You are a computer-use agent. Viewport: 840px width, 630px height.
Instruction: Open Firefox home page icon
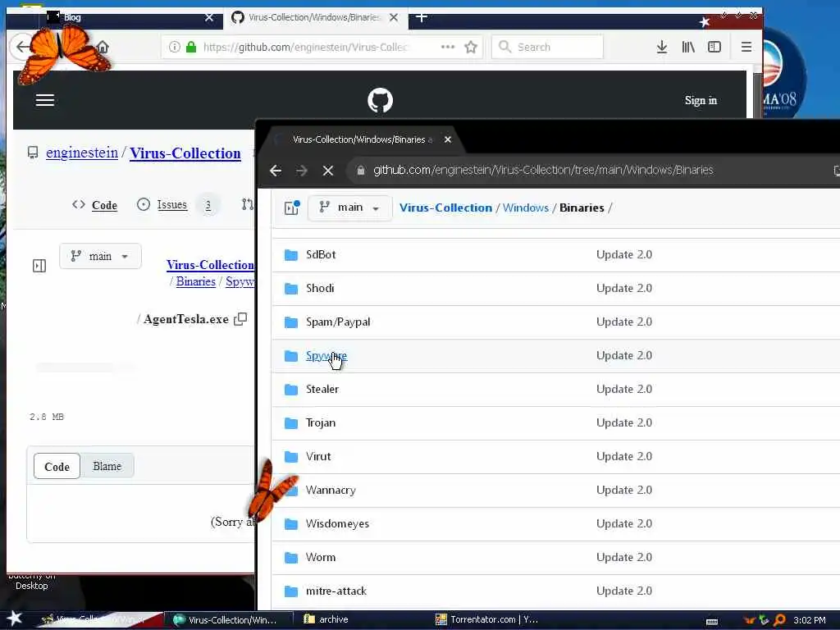(x=103, y=47)
